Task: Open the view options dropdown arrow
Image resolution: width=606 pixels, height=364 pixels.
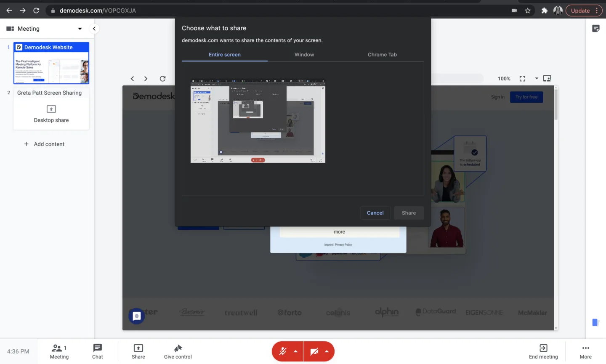Action: (537, 79)
